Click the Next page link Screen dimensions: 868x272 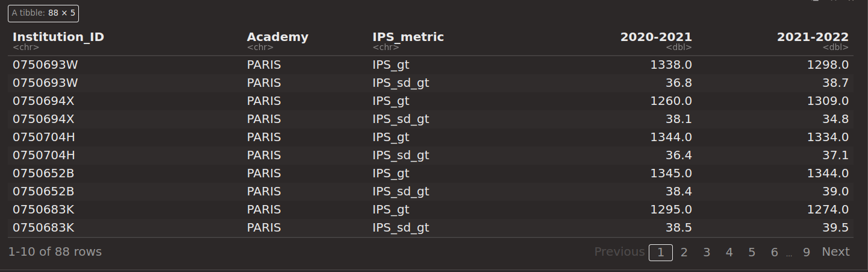[x=835, y=252]
